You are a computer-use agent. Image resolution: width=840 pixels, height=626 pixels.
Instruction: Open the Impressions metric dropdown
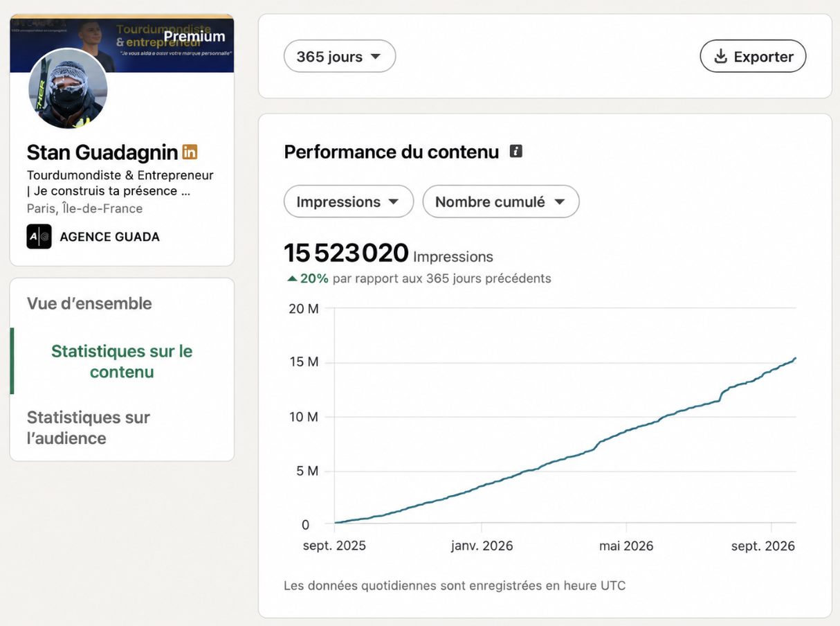pos(349,202)
